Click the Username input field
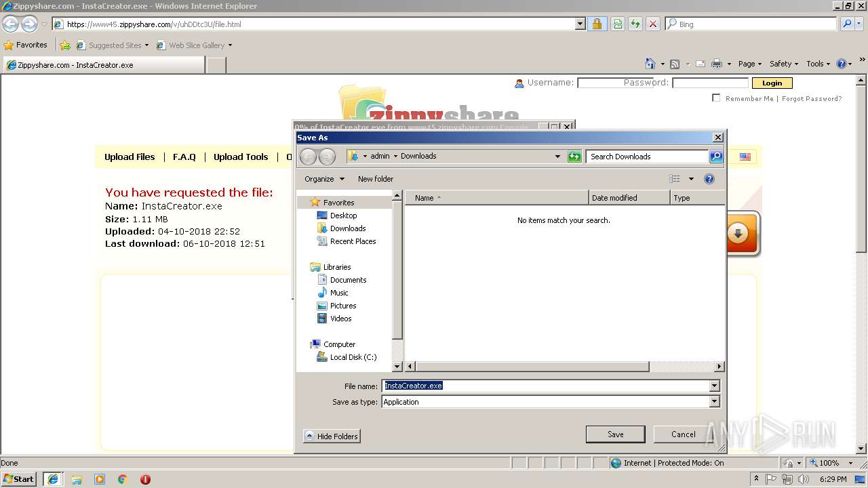 point(614,83)
